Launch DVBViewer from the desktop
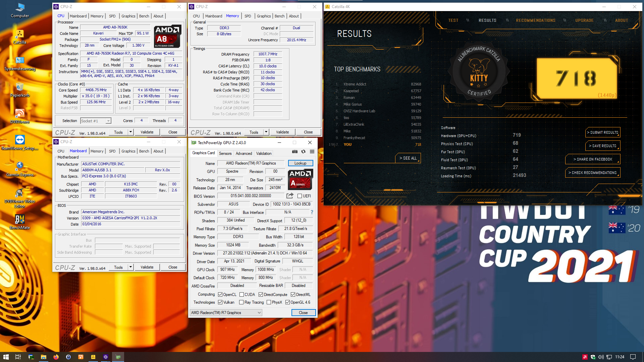 [20, 116]
